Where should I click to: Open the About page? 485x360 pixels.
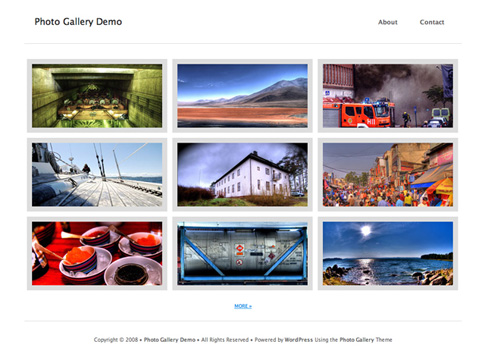click(388, 22)
